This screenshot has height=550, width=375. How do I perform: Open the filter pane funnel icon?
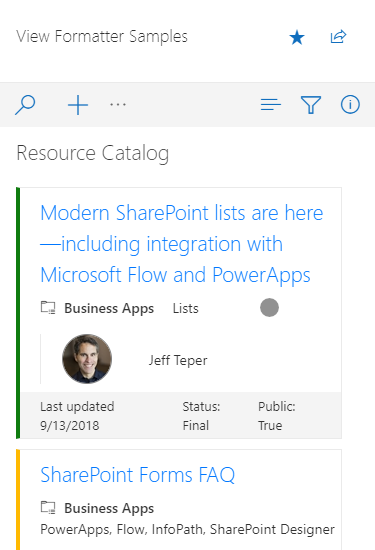[x=311, y=105]
